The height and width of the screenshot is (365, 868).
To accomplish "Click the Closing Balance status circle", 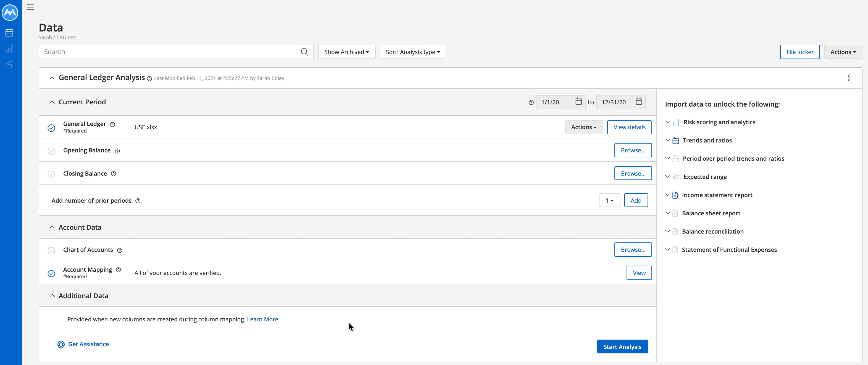I will (51, 174).
